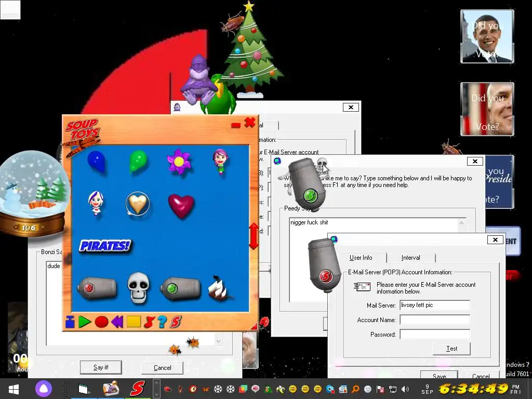Screen dimensions: 532x399
Task: Click the Christmas tree desktop decoration
Action: pos(251,50)
